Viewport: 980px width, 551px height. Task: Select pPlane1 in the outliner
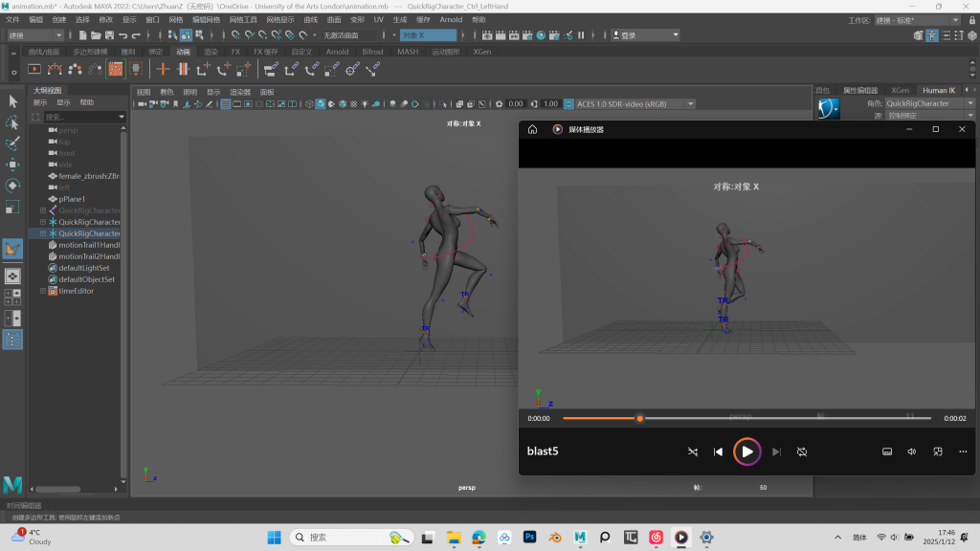(73, 199)
